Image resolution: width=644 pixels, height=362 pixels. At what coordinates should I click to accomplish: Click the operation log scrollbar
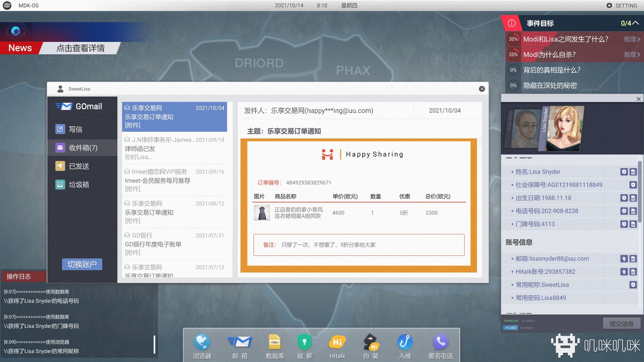[154, 344]
